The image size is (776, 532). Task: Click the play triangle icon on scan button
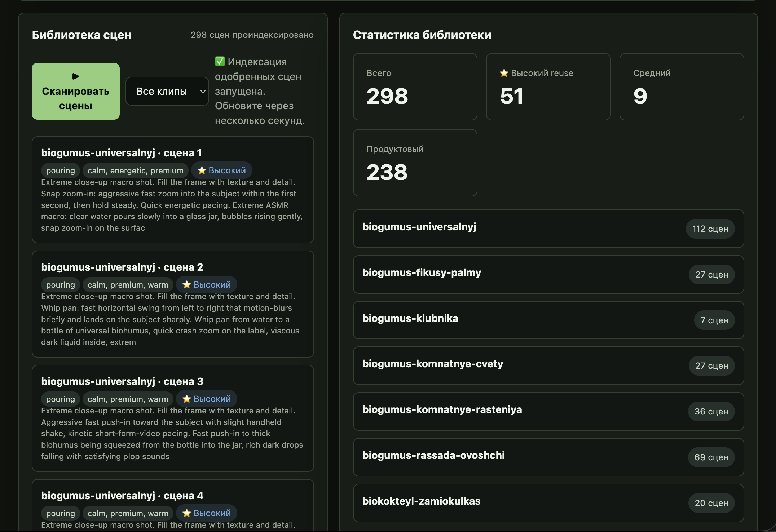tap(76, 76)
